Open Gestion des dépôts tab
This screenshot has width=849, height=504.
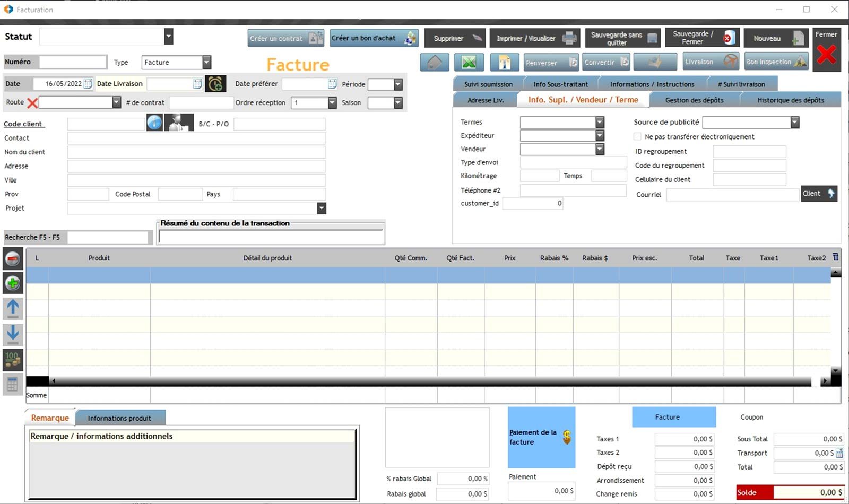695,100
